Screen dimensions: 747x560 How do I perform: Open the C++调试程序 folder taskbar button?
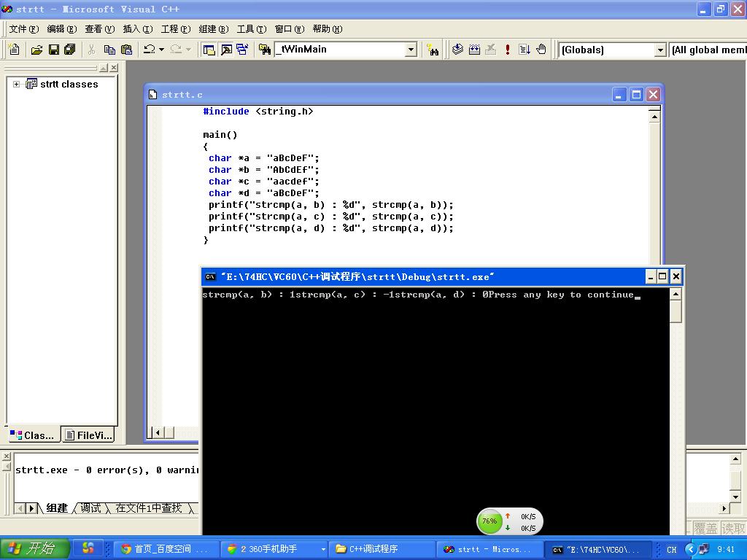[382, 549]
